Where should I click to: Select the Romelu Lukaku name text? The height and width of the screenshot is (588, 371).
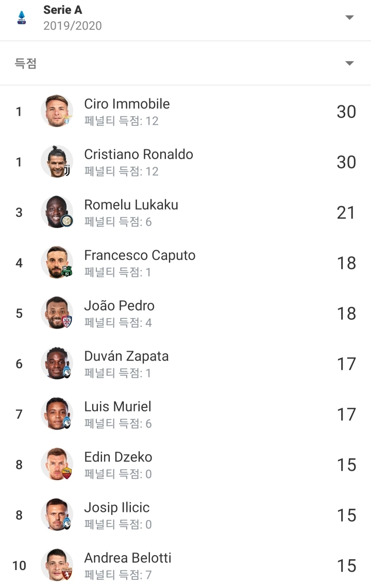click(x=131, y=205)
